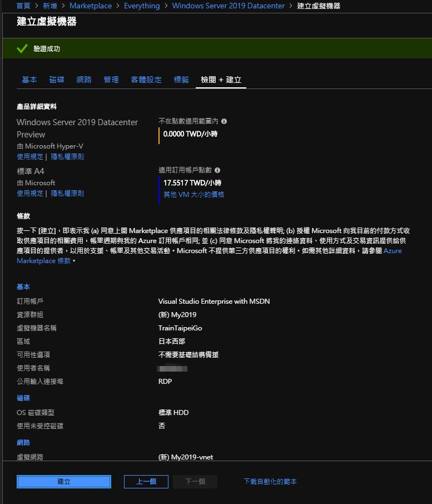Open 其他 VM 大小的價格 link
432x504 pixels.
(x=193, y=195)
